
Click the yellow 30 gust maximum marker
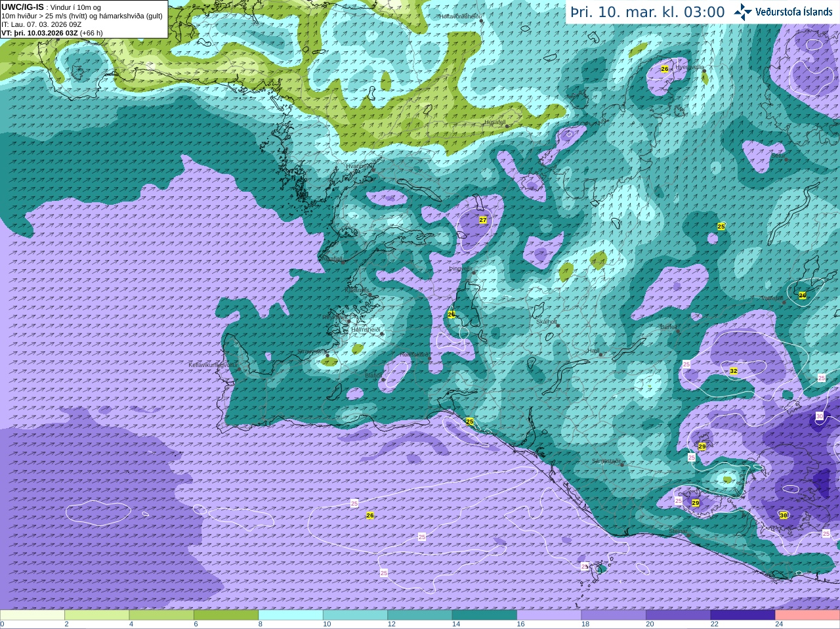[784, 515]
